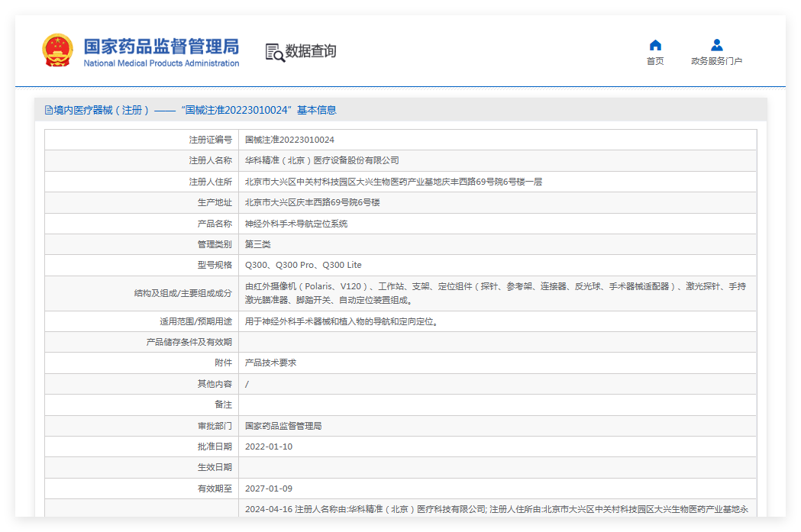The height and width of the screenshot is (532, 801).
Task: Select the registrant address ending 6号楼一层
Action: tap(393, 182)
